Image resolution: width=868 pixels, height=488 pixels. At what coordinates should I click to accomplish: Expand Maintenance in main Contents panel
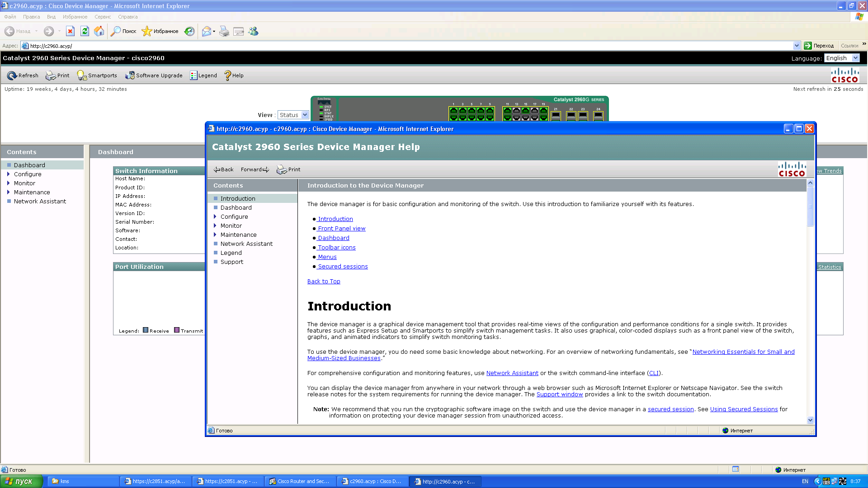[8, 192]
